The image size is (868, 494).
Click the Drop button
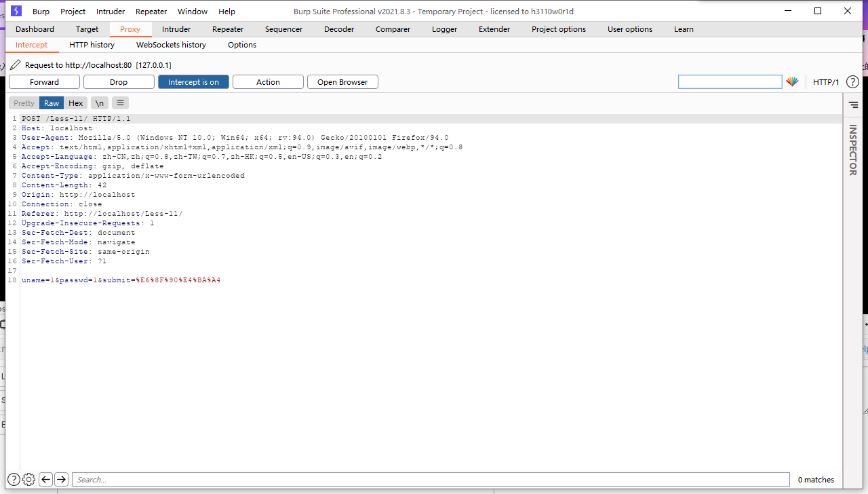(x=119, y=82)
